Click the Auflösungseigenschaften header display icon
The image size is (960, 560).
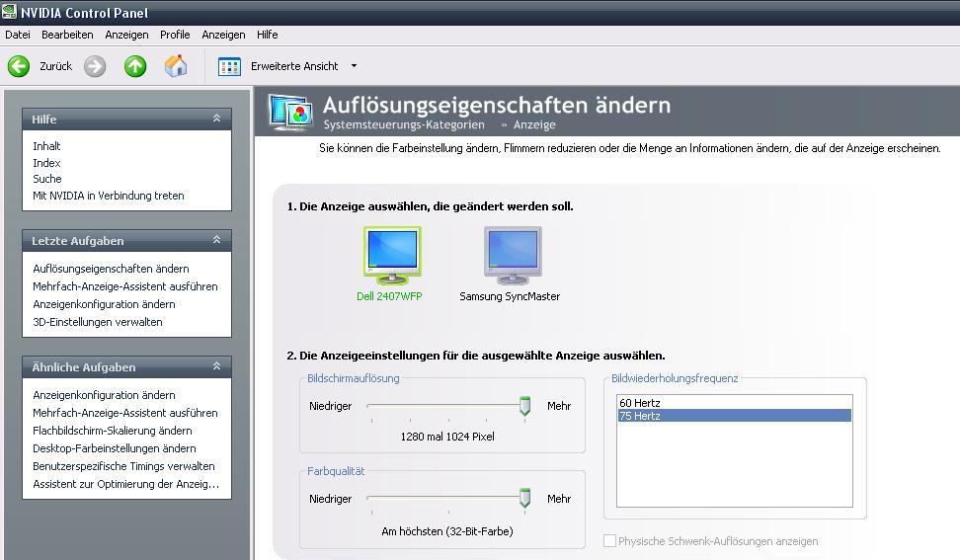point(290,112)
